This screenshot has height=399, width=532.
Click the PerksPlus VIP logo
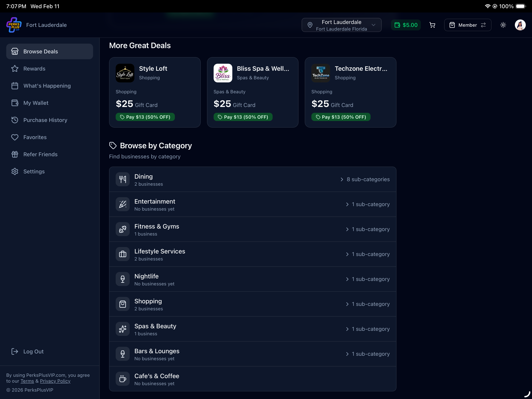point(14,25)
